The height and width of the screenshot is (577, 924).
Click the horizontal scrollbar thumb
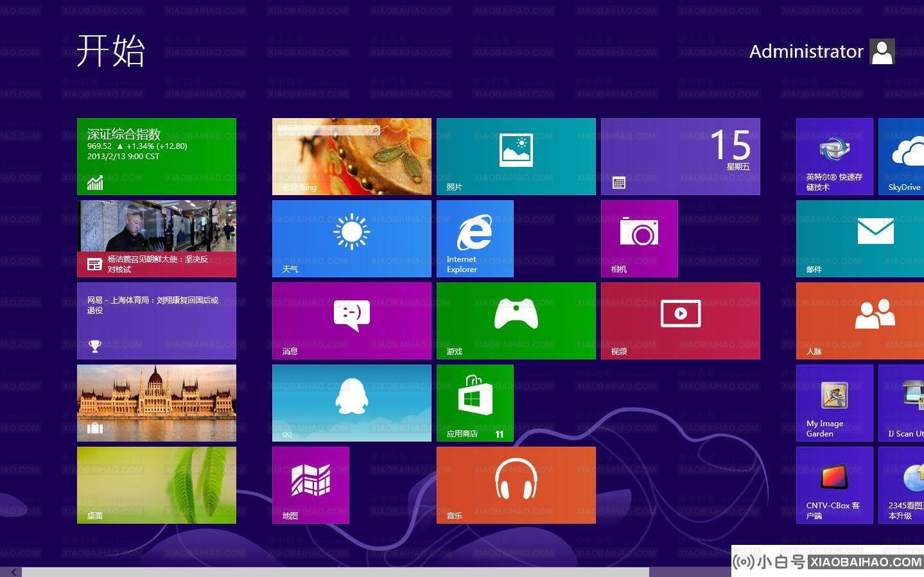(335, 572)
